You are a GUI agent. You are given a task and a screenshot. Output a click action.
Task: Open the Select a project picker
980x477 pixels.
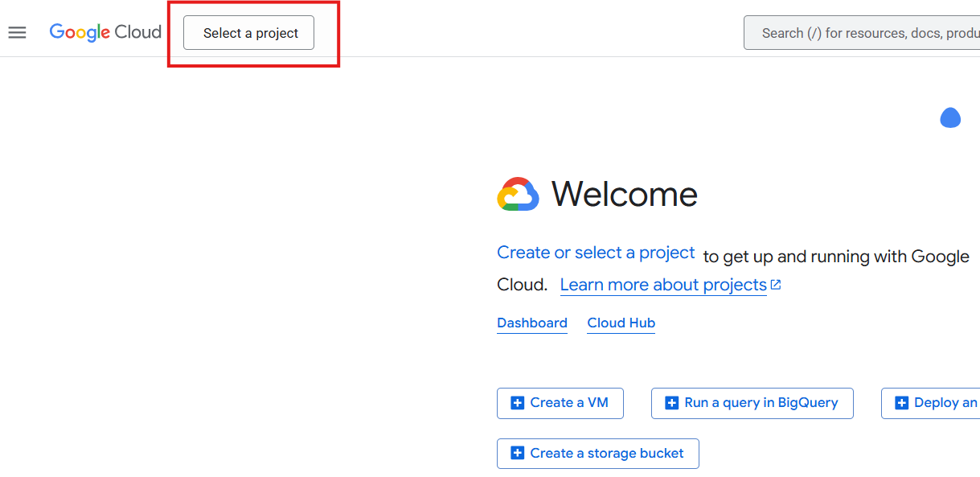click(248, 33)
